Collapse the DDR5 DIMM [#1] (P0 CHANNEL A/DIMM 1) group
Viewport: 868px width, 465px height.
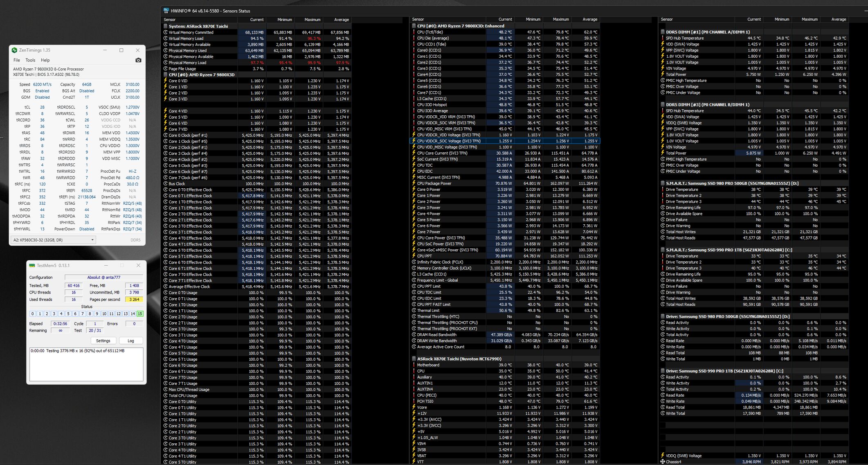click(663, 32)
